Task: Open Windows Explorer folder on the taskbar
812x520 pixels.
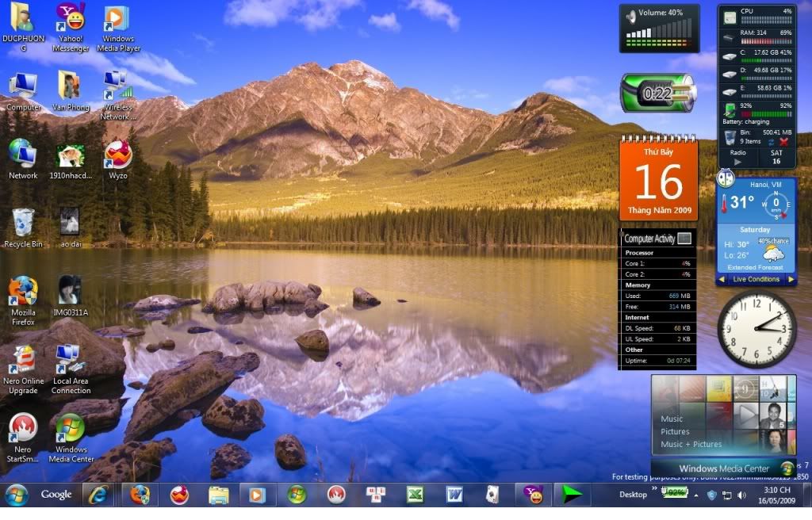Action: (219, 495)
